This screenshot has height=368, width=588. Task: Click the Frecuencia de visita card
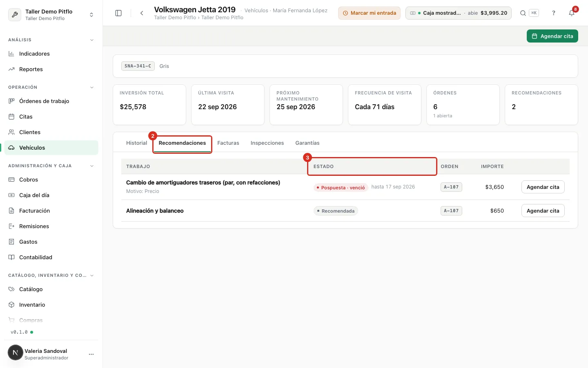(385, 105)
